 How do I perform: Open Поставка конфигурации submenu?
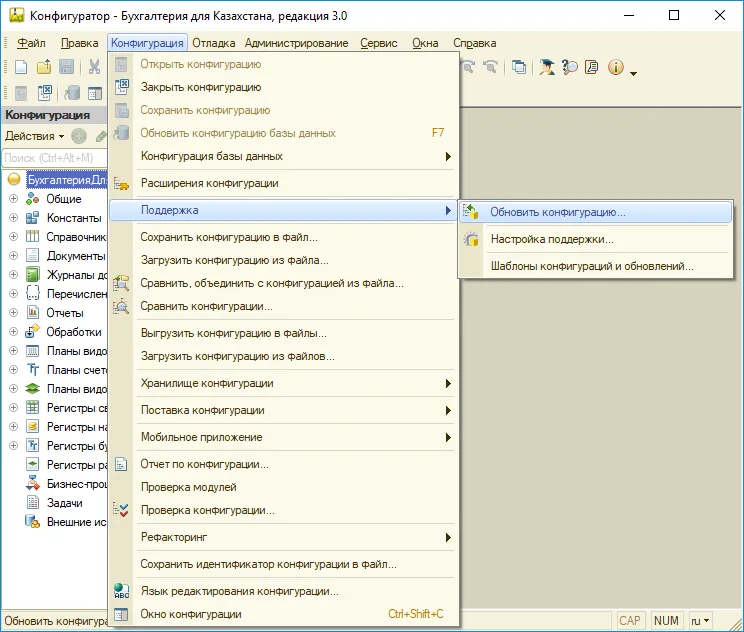[x=284, y=410]
